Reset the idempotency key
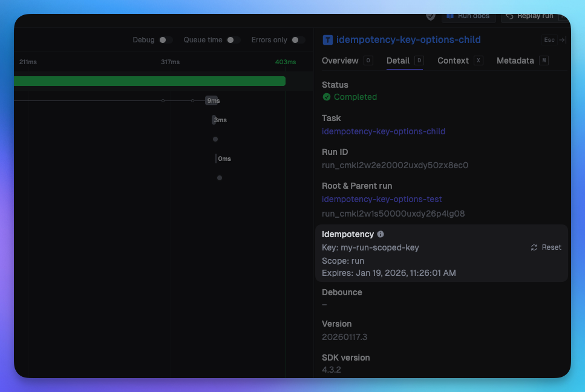Screen dimensions: 585x392 point(551,247)
